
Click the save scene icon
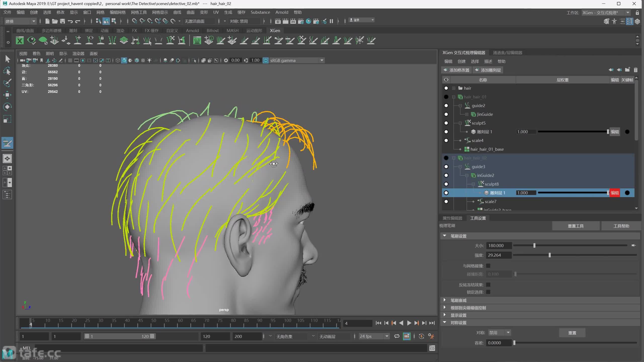63,21
